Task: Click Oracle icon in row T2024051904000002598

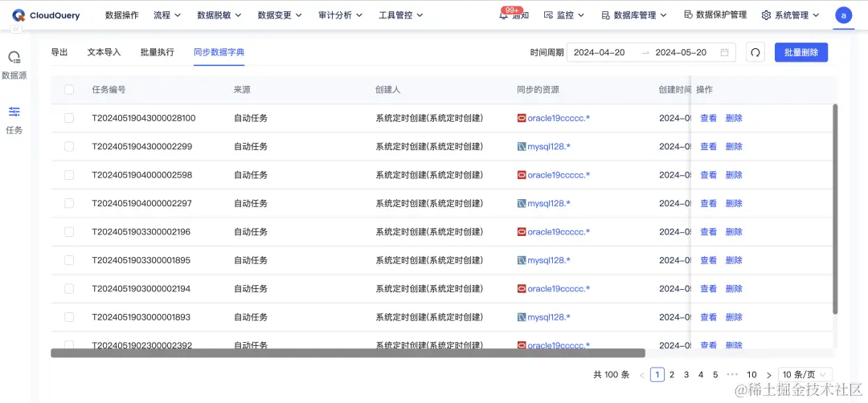Action: pos(522,175)
